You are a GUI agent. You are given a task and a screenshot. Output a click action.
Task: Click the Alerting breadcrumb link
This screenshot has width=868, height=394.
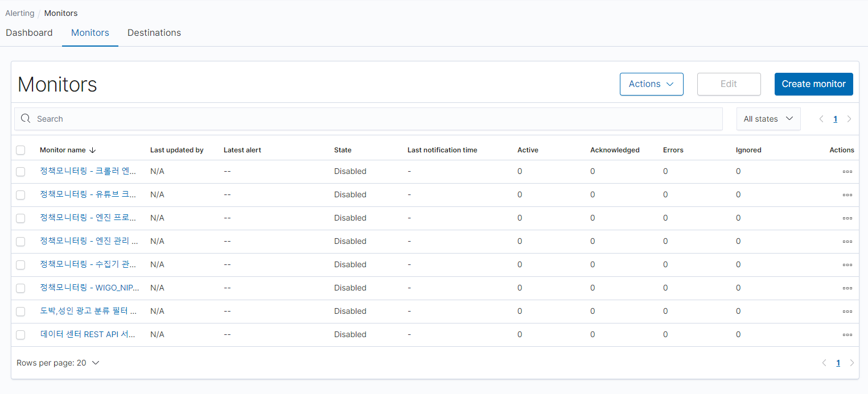point(20,13)
